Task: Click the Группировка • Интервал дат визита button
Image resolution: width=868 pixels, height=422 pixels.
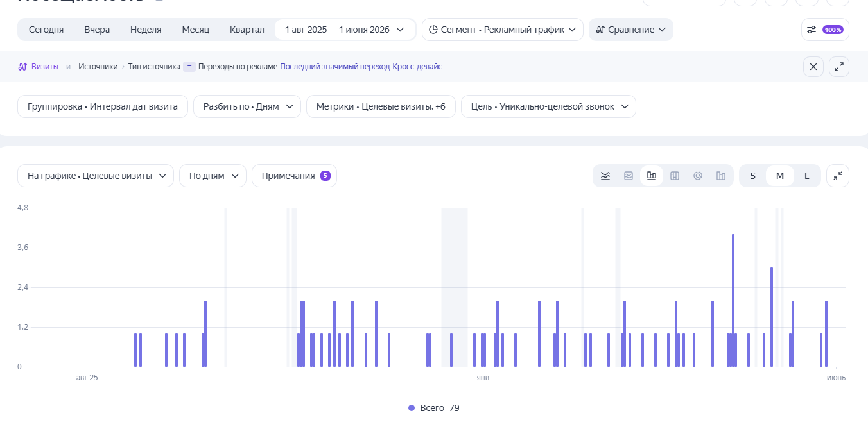Action: [x=103, y=106]
